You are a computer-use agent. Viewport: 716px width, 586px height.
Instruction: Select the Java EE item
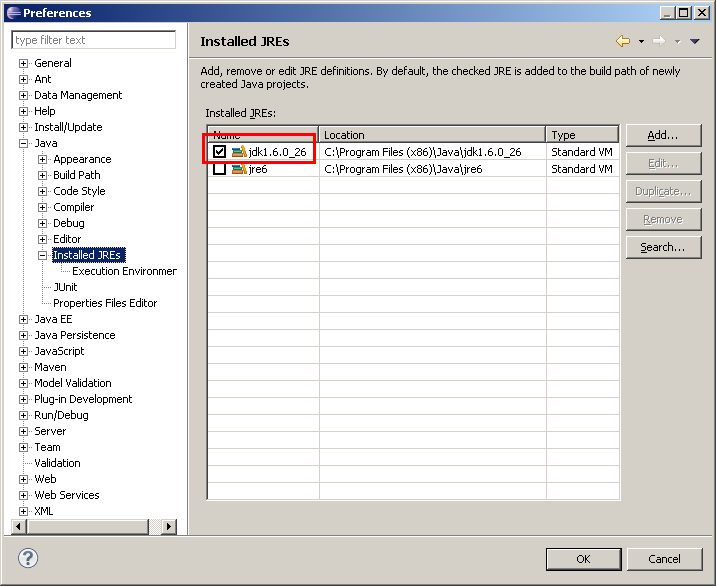click(x=53, y=319)
